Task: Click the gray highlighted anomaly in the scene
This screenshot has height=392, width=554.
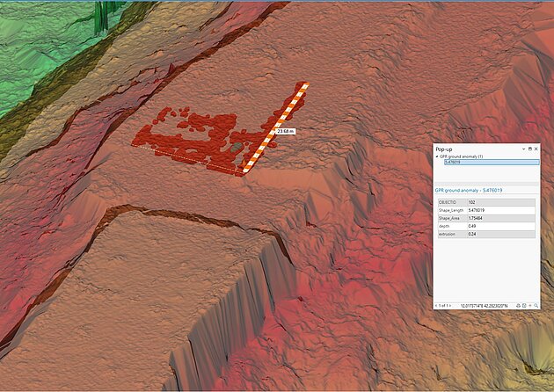Action: (x=237, y=148)
